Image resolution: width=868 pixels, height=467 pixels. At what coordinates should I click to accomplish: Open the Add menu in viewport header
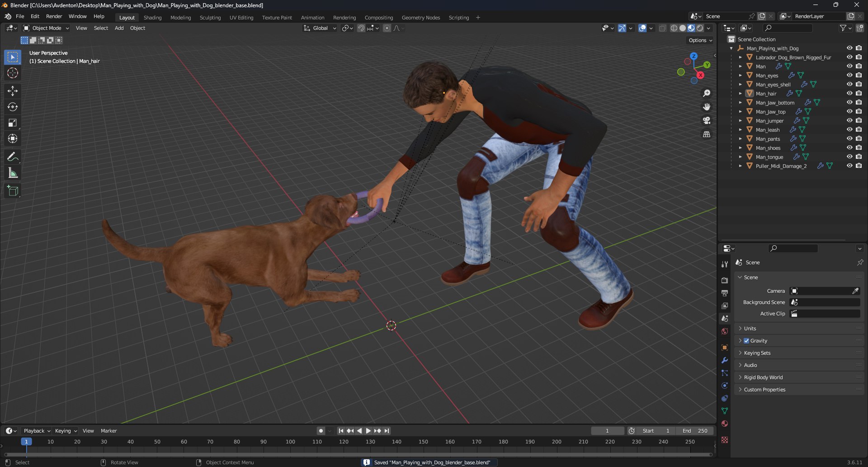[x=119, y=28]
